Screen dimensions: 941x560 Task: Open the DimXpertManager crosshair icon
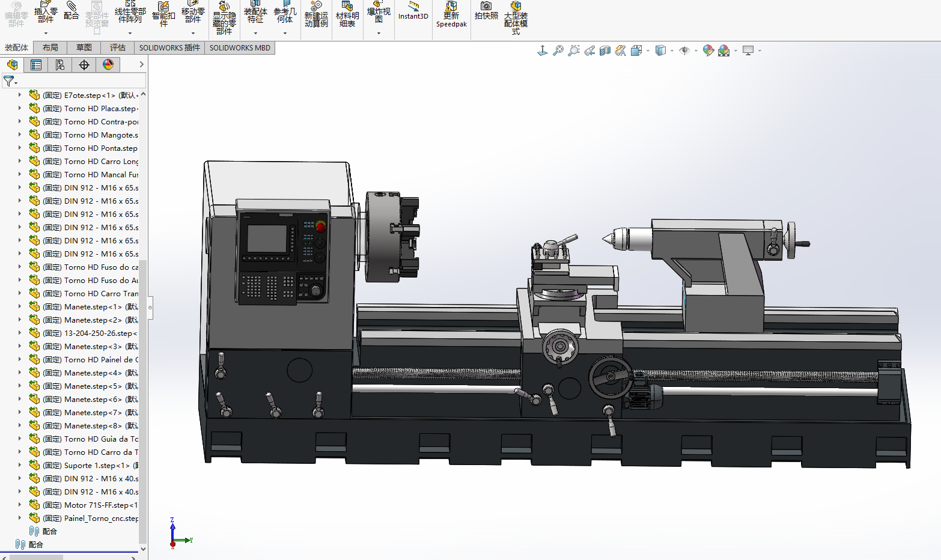pos(84,65)
